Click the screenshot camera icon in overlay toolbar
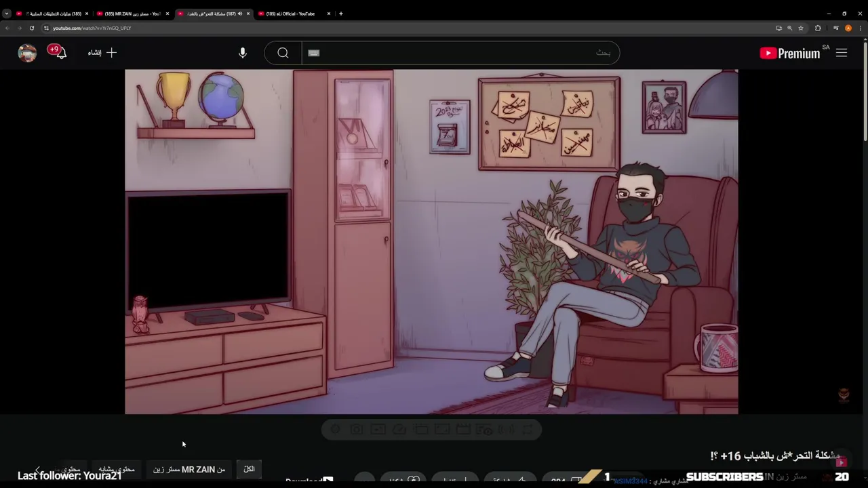 pos(356,429)
